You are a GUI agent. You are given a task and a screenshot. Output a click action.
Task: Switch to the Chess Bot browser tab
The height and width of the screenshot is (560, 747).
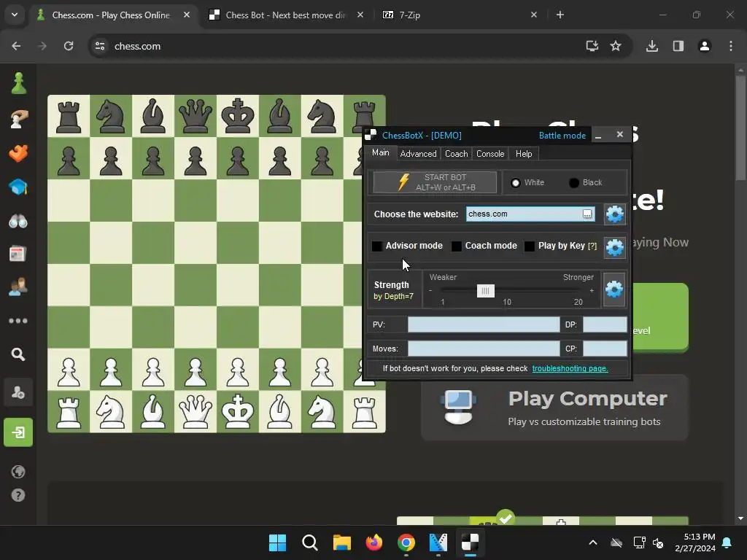[x=286, y=15]
